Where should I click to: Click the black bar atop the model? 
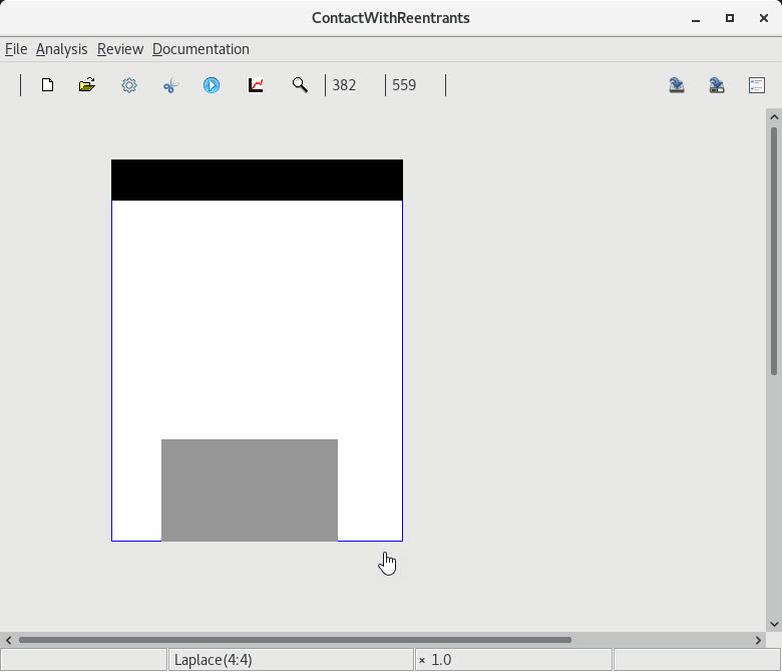257,180
